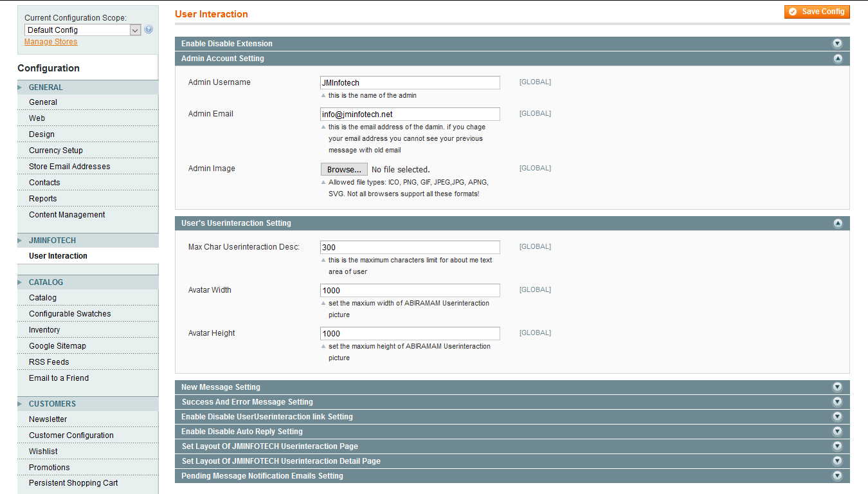Expand Pending Message Notification Emails arrow icon
This screenshot has height=494, width=868.
coord(837,476)
